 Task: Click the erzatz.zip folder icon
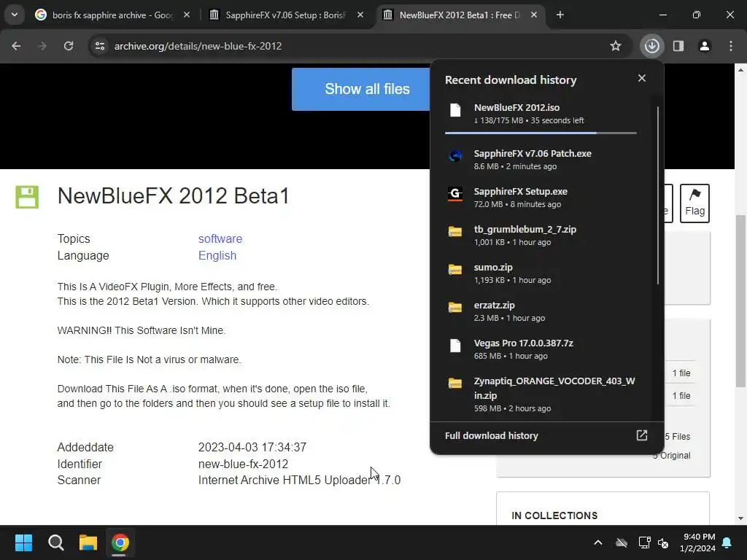(x=455, y=308)
